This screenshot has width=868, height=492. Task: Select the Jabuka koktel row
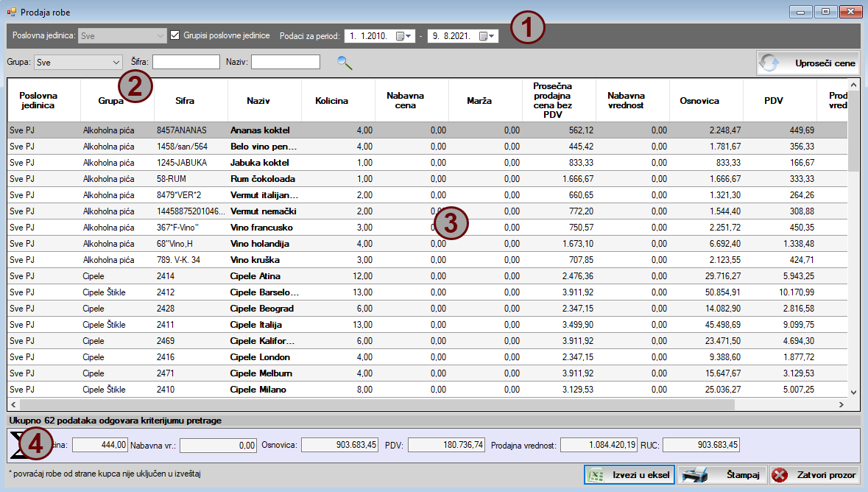[x=427, y=162]
